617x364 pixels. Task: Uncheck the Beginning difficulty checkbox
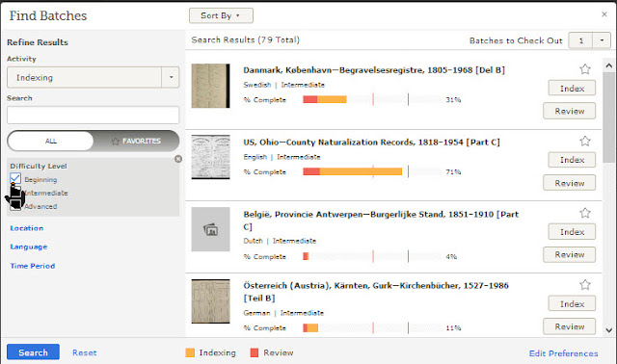(x=15, y=179)
